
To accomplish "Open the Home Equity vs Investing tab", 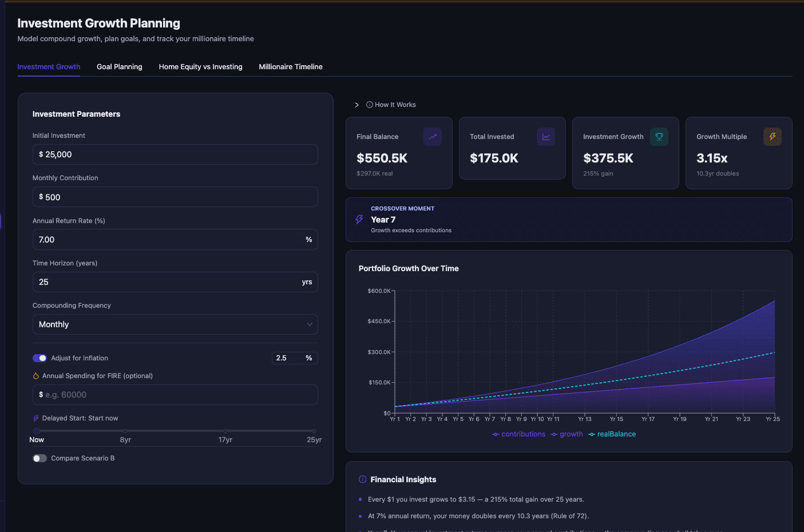I will (200, 67).
